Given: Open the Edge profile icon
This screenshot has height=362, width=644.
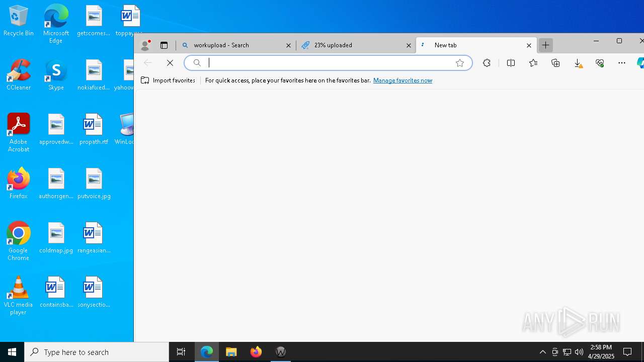Looking at the screenshot, I should coord(145,45).
